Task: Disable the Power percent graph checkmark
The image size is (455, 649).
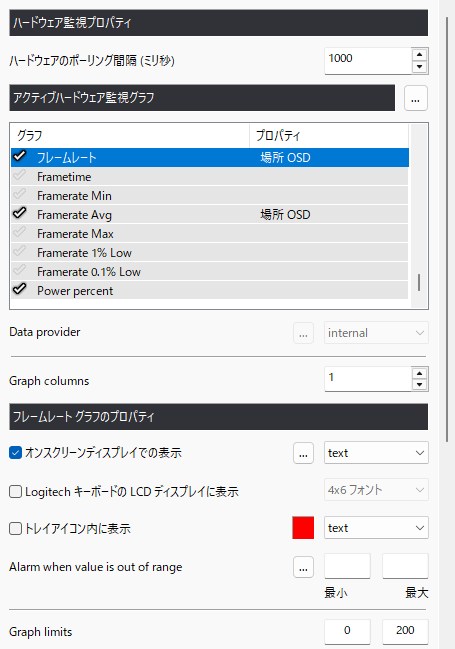Action: pos(19,289)
